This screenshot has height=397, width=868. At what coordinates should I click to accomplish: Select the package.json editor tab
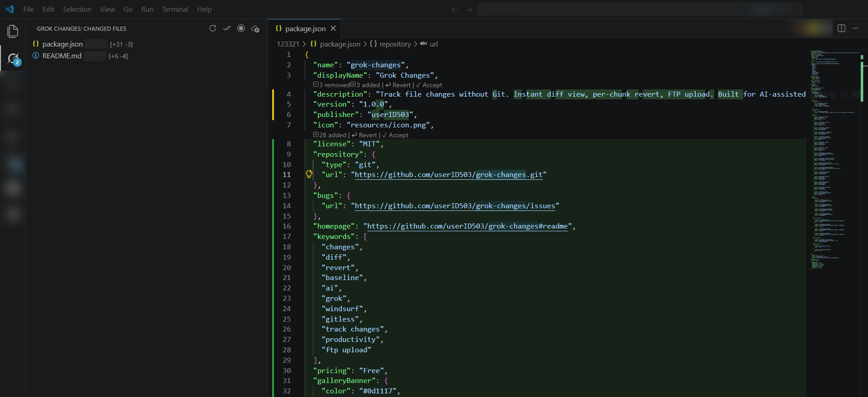point(305,28)
